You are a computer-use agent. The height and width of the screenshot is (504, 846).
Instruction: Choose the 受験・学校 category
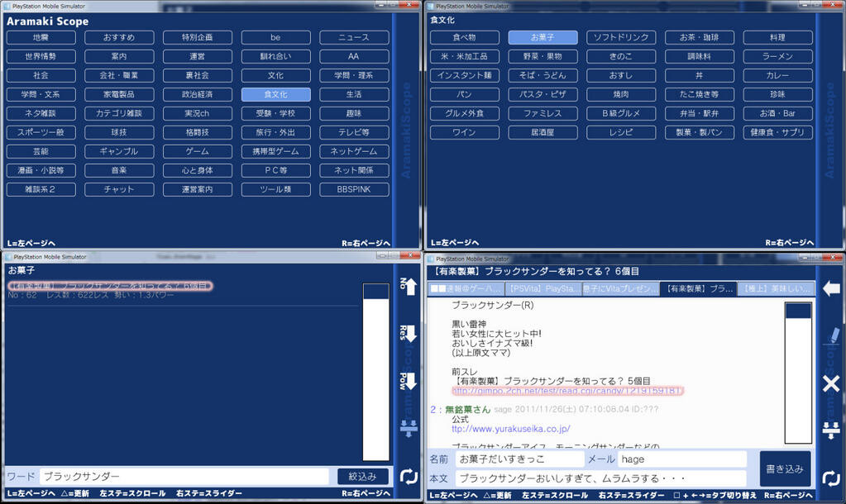(x=275, y=114)
